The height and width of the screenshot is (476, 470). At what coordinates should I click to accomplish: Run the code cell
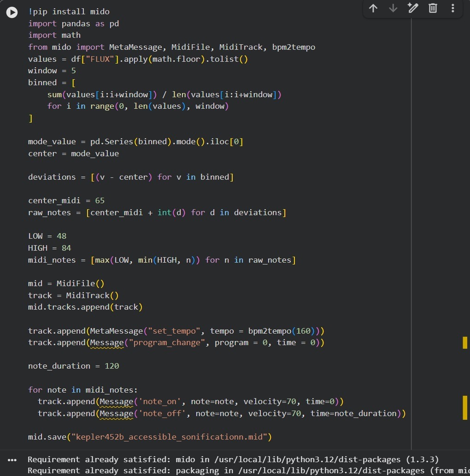click(12, 12)
